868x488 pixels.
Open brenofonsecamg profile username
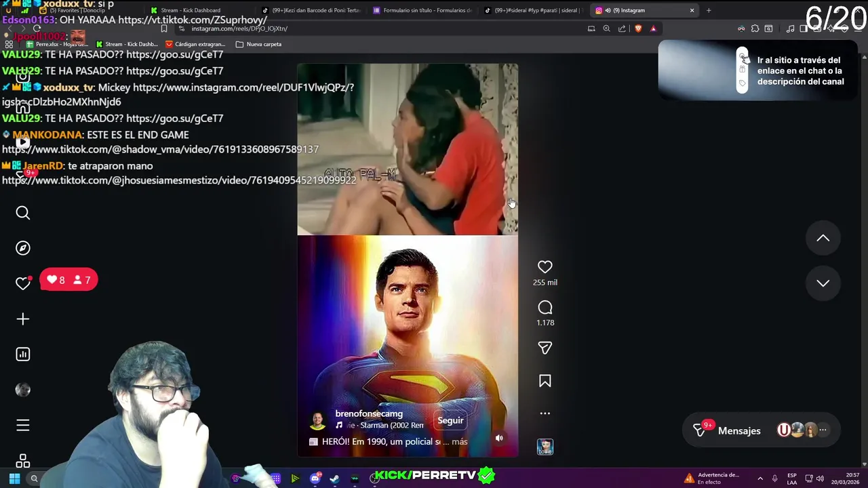(x=369, y=413)
